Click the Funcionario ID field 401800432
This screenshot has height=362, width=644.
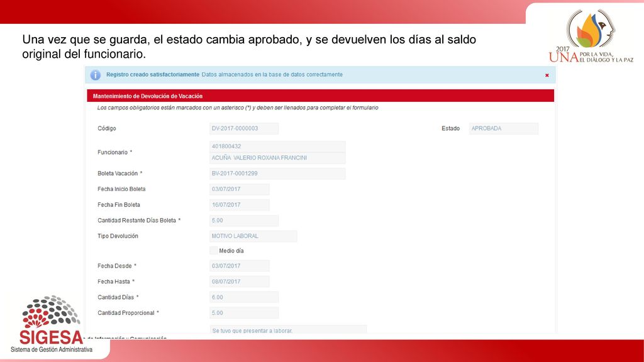click(x=277, y=146)
